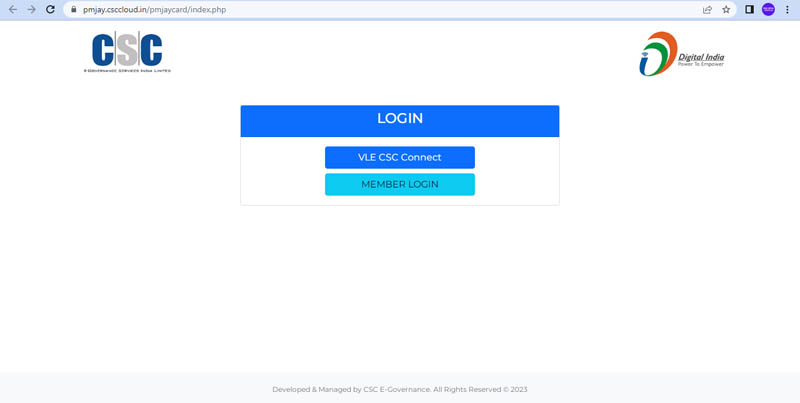Open the browser side panel icon
Screen dimensions: 800x403
coord(749,10)
